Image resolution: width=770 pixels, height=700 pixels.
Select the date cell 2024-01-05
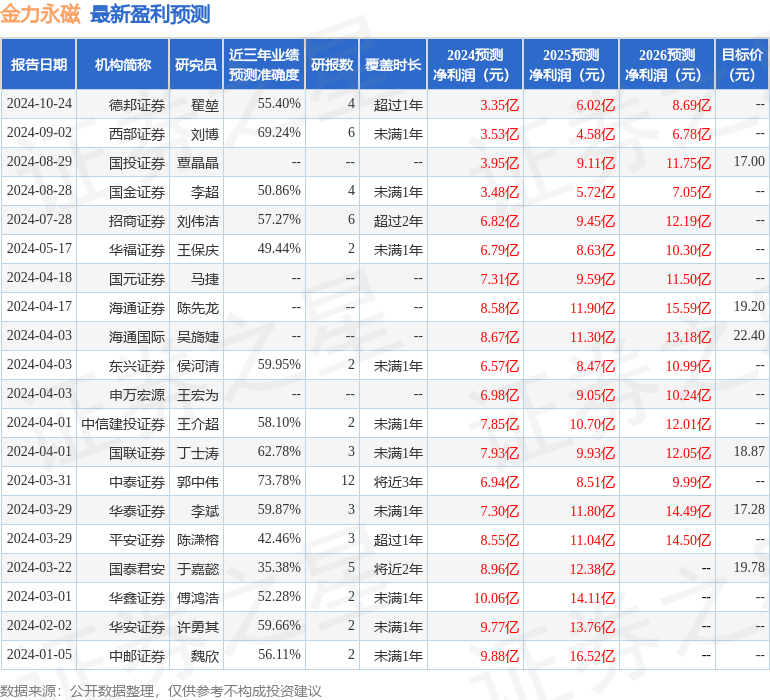tap(39, 654)
